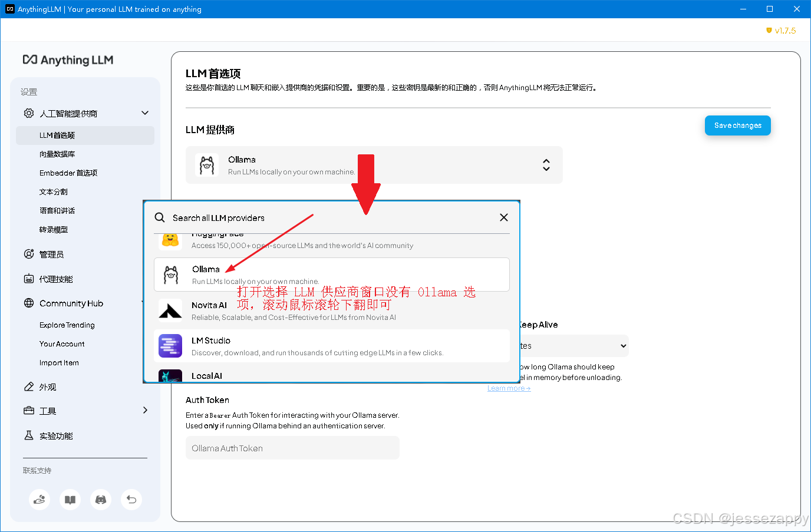811x532 pixels.
Task: Click Save changes button
Action: pyautogui.click(x=738, y=125)
